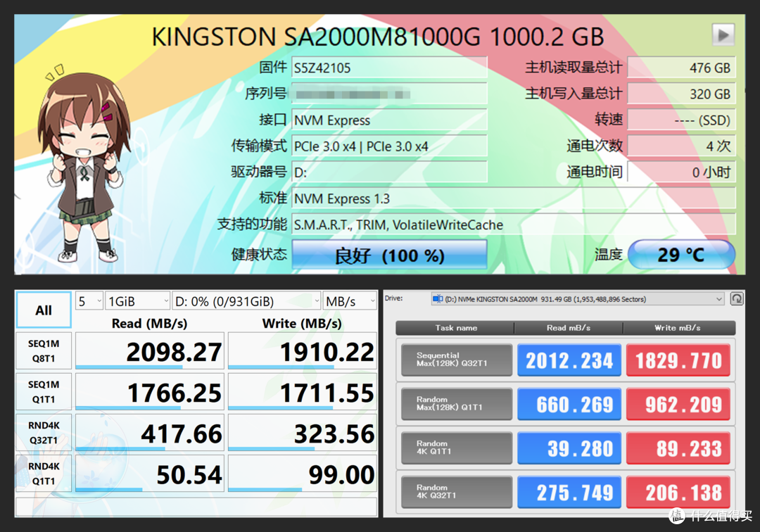Run the Random Max(128K) Q1T1 task
Viewport: 760px width, 532px height.
click(x=456, y=403)
